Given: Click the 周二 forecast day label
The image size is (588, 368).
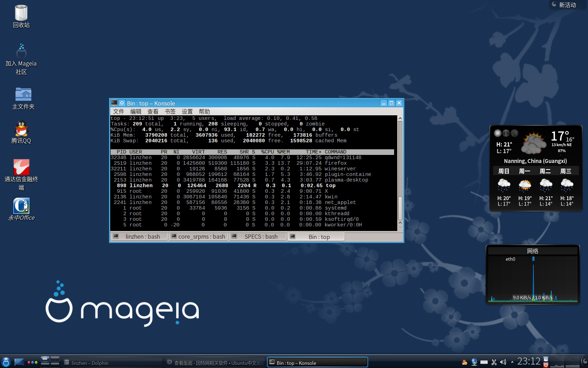Looking at the screenshot, I should [545, 171].
